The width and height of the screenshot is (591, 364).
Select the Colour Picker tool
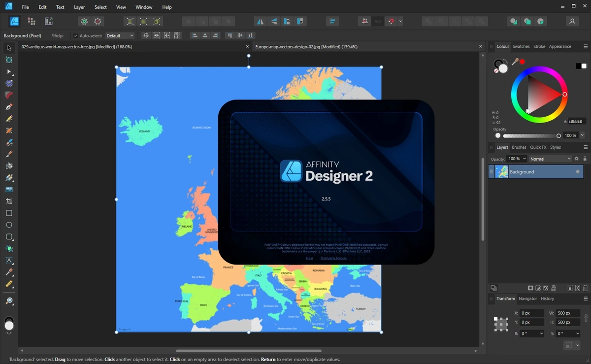click(x=9, y=272)
